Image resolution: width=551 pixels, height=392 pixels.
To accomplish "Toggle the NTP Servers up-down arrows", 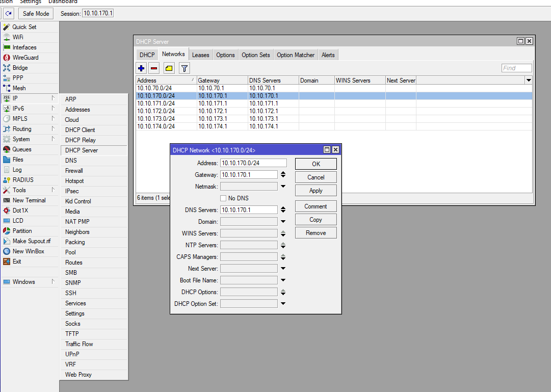I will [x=283, y=245].
